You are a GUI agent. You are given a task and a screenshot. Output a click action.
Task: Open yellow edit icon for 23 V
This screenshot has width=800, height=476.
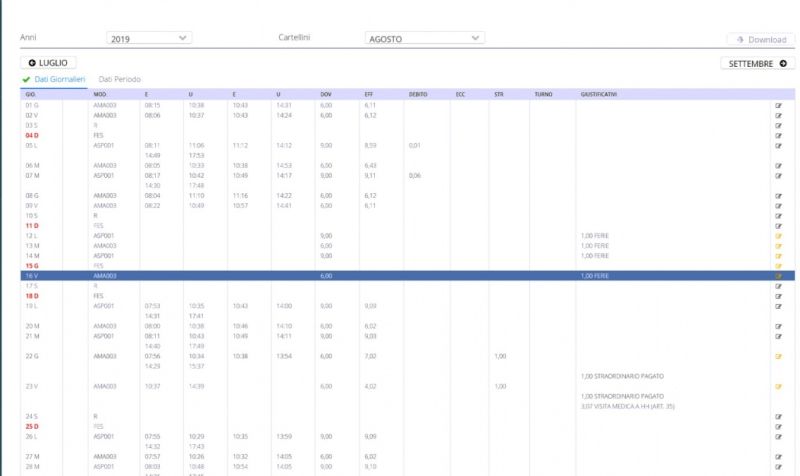pos(778,387)
